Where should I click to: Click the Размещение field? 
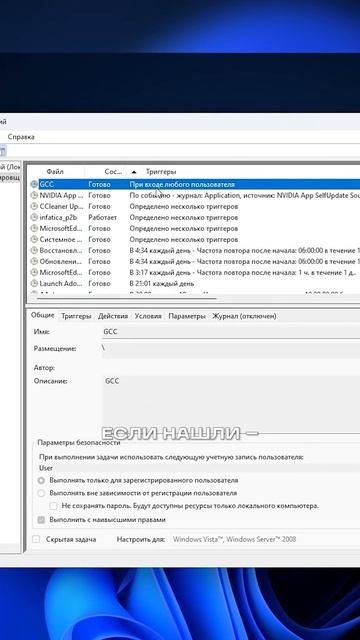(231, 349)
